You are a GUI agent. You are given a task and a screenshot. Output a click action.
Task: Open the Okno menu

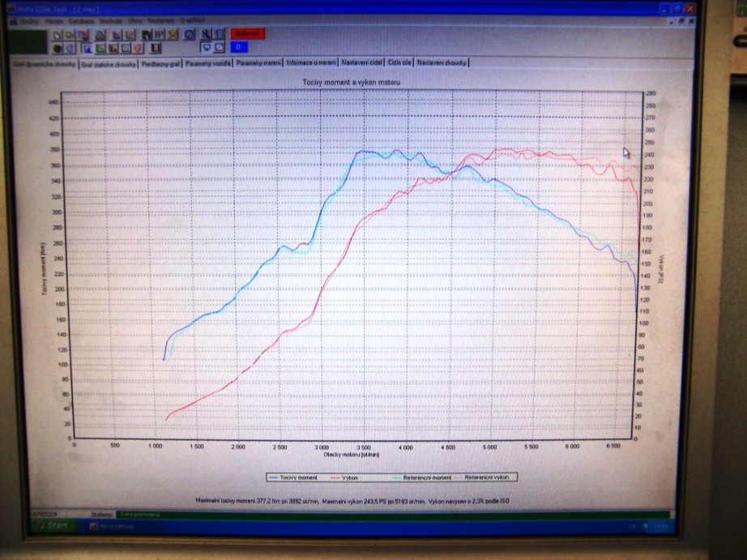134,20
